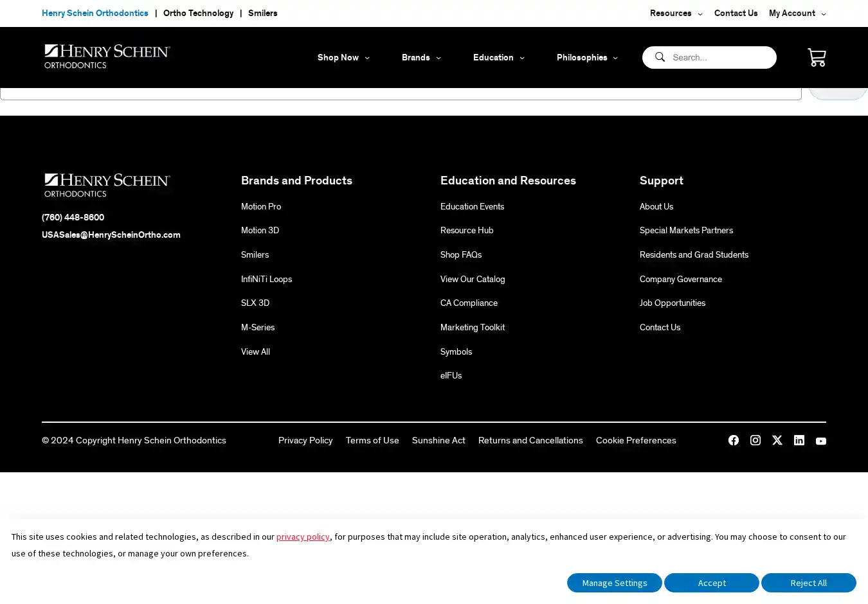This screenshot has width=868, height=604.
Task: Click the search magnifier icon
Action: [x=660, y=57]
